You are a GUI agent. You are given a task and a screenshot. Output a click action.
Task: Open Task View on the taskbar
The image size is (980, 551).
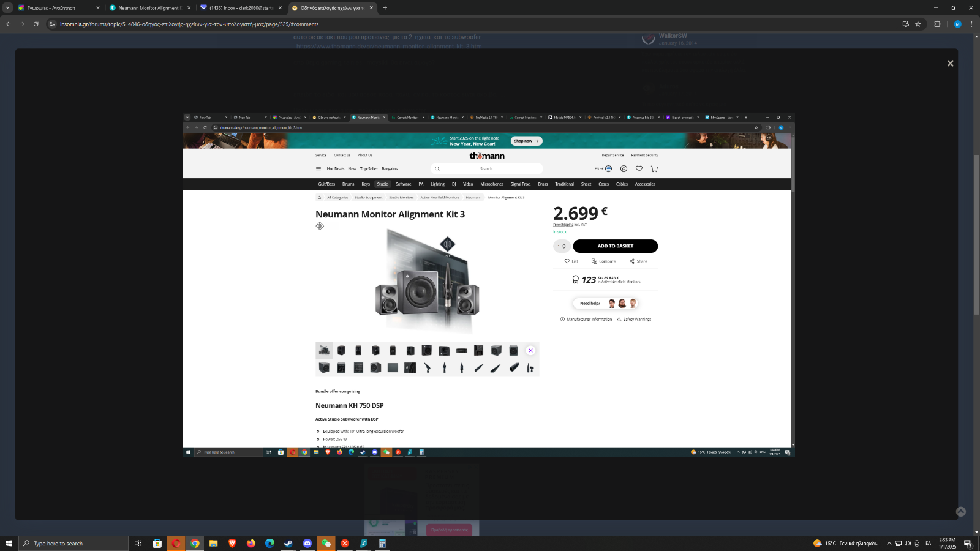coord(138,543)
